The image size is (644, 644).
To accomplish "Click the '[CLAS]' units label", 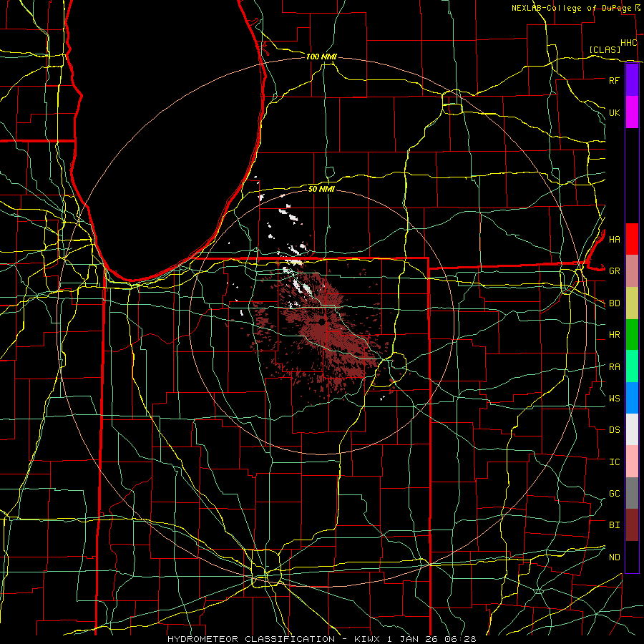I will (605, 49).
